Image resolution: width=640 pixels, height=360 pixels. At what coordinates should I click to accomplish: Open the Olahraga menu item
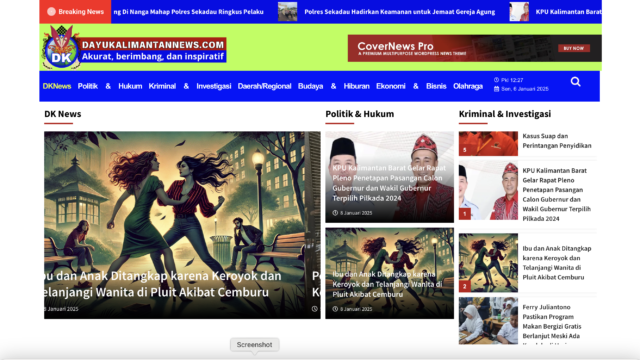pos(468,86)
